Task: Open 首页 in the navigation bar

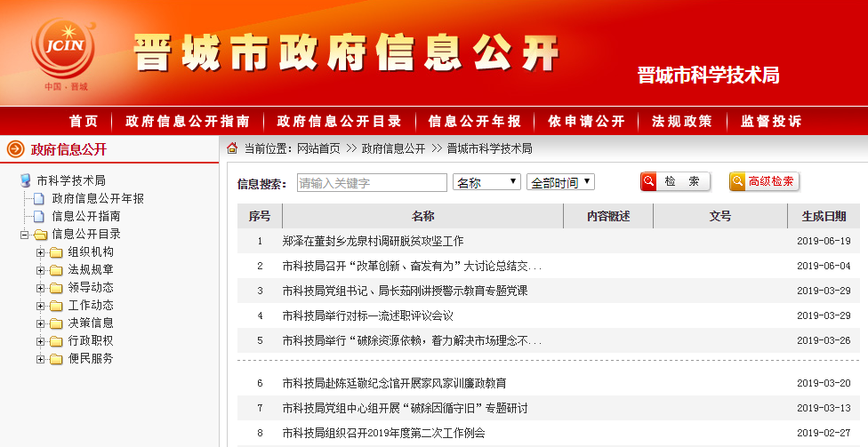Action: tap(84, 121)
